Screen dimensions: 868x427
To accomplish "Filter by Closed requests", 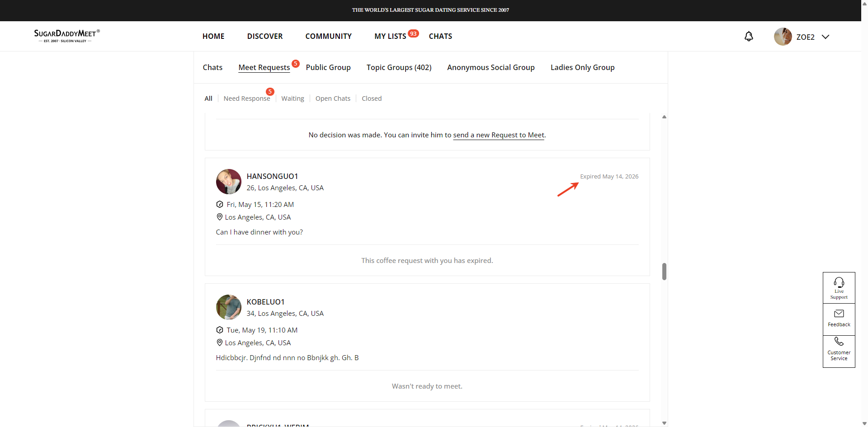I will 372,99.
